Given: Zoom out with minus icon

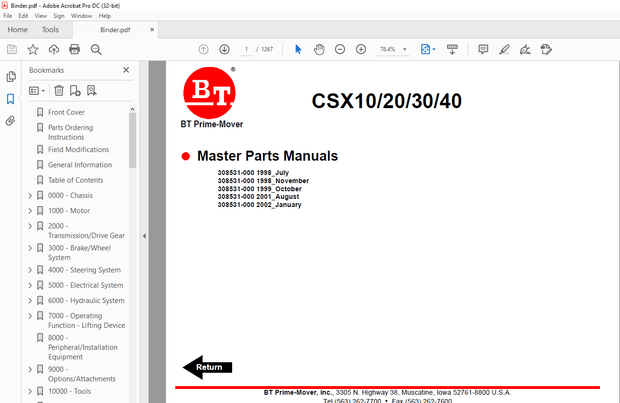Looking at the screenshot, I should [340, 49].
